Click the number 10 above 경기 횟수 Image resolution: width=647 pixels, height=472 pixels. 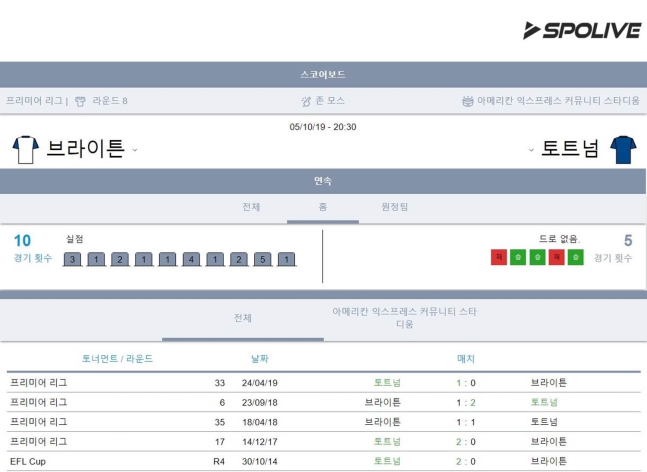[x=22, y=241]
